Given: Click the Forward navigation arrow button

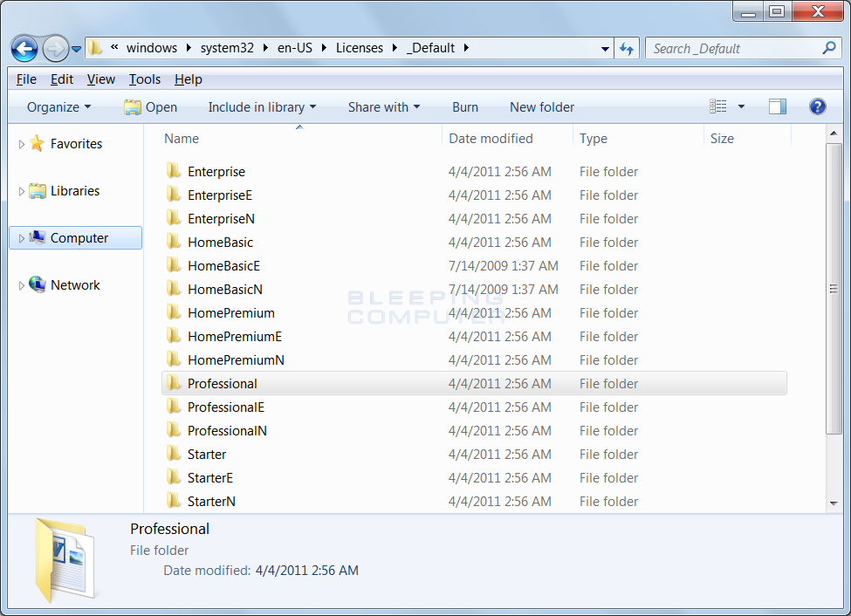Looking at the screenshot, I should point(55,49).
